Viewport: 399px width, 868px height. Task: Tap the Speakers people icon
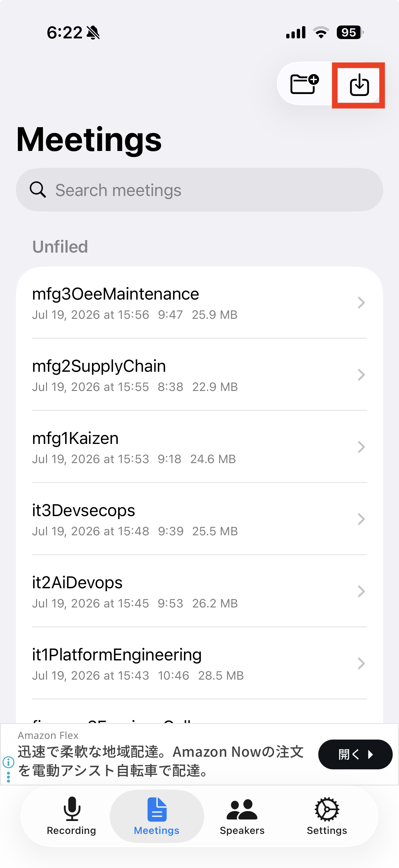242,809
